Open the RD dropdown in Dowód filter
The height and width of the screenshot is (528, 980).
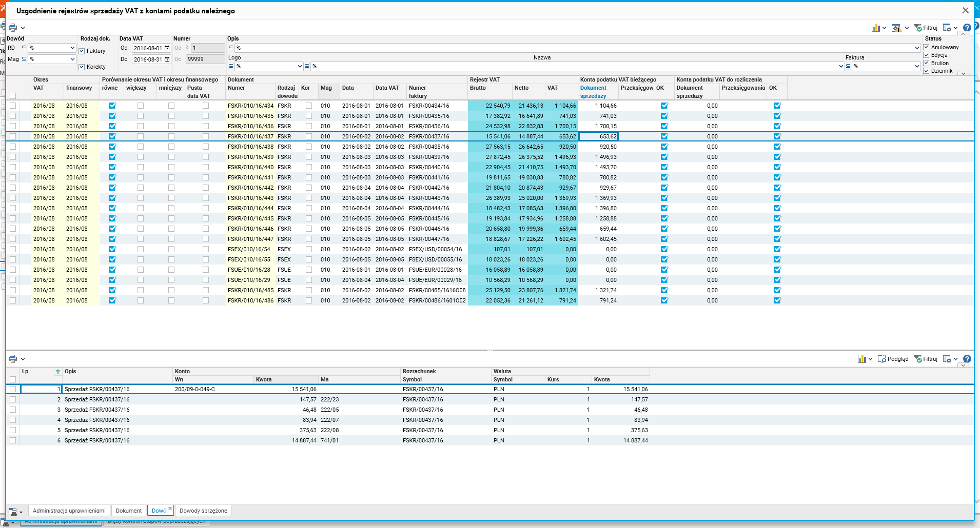[72, 48]
